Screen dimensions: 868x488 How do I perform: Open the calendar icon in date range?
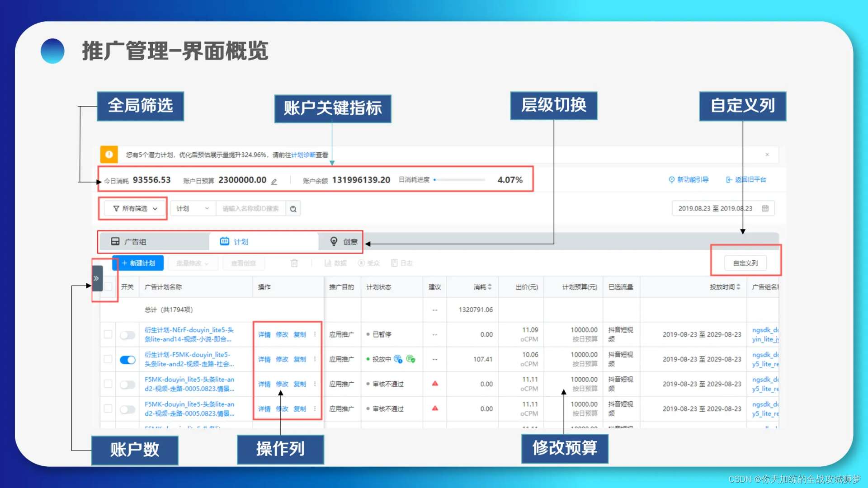(x=765, y=208)
